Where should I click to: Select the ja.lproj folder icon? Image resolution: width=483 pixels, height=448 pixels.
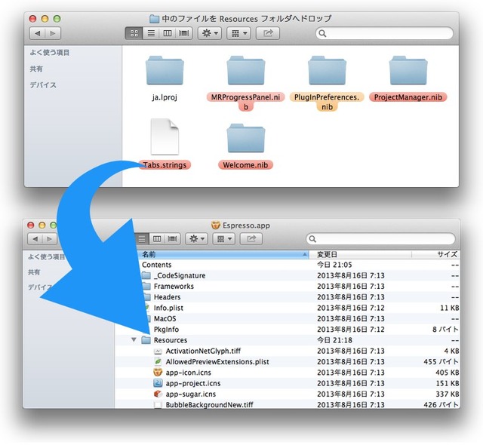coord(165,70)
